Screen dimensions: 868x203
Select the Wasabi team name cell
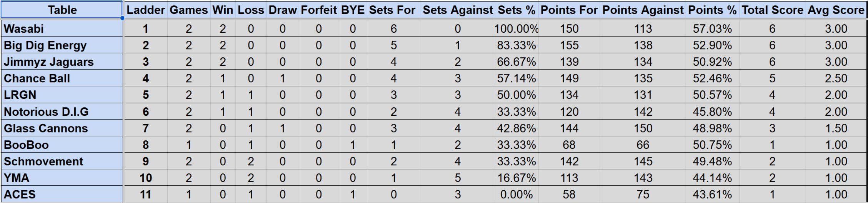(62, 28)
